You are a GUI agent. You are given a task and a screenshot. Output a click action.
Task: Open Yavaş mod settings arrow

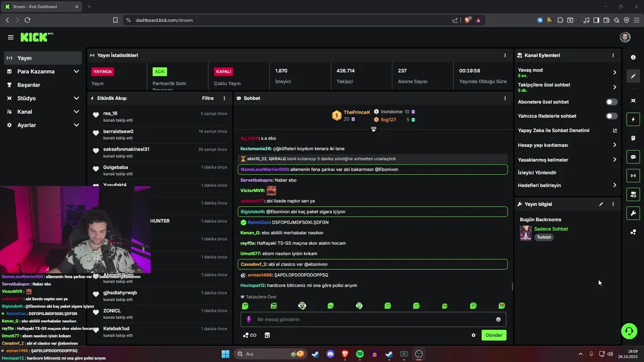[614, 72]
